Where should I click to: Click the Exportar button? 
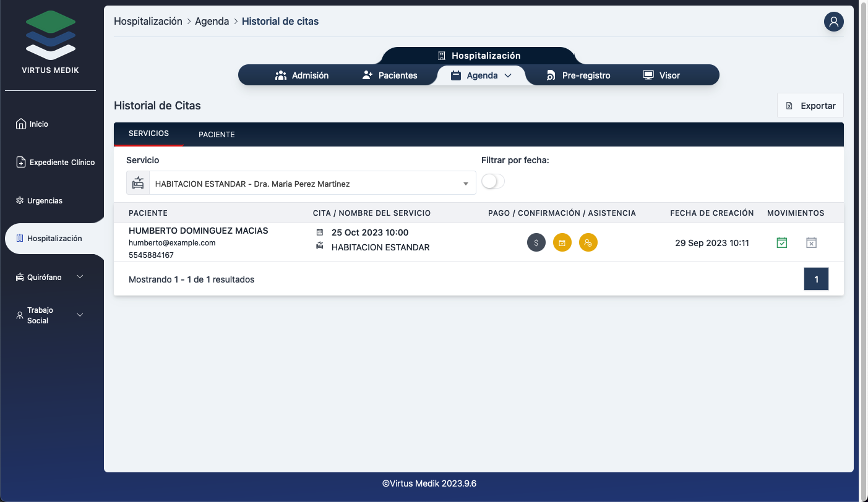click(810, 106)
